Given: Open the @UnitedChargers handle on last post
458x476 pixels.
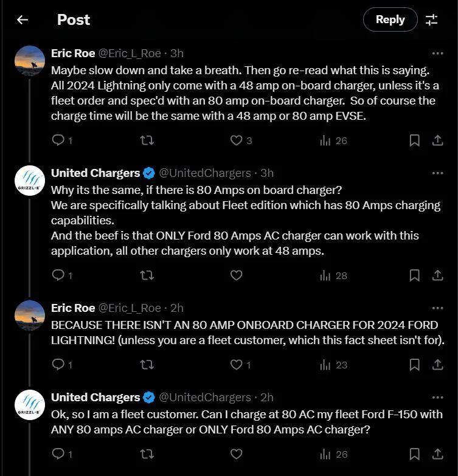Looking at the screenshot, I should (205, 397).
